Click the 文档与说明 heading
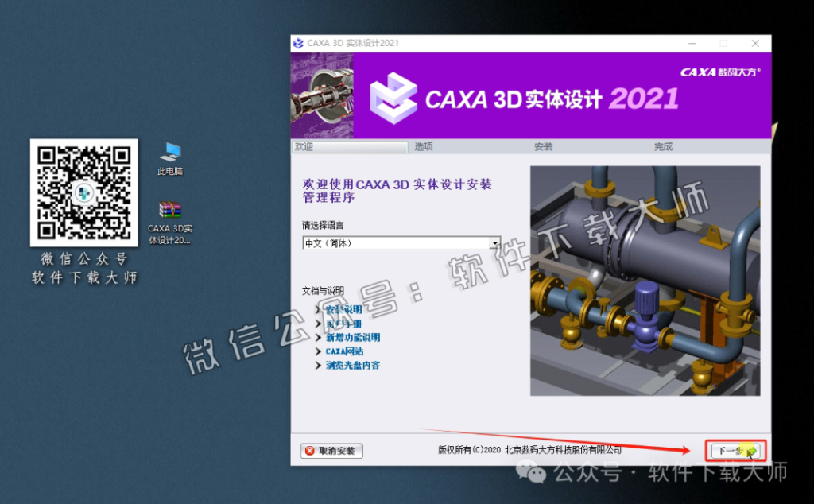This screenshot has height=504, width=814. 323,291
